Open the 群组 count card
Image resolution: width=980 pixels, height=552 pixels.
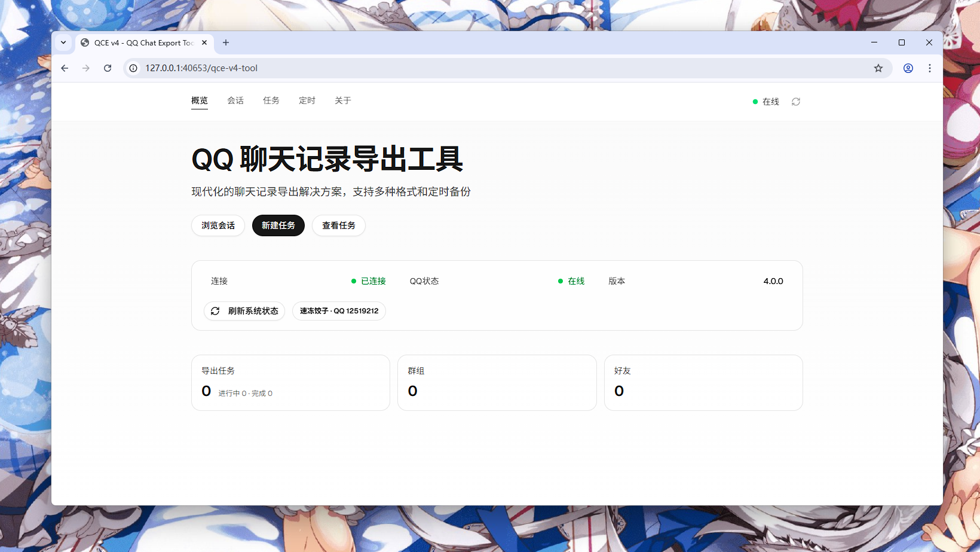(497, 383)
